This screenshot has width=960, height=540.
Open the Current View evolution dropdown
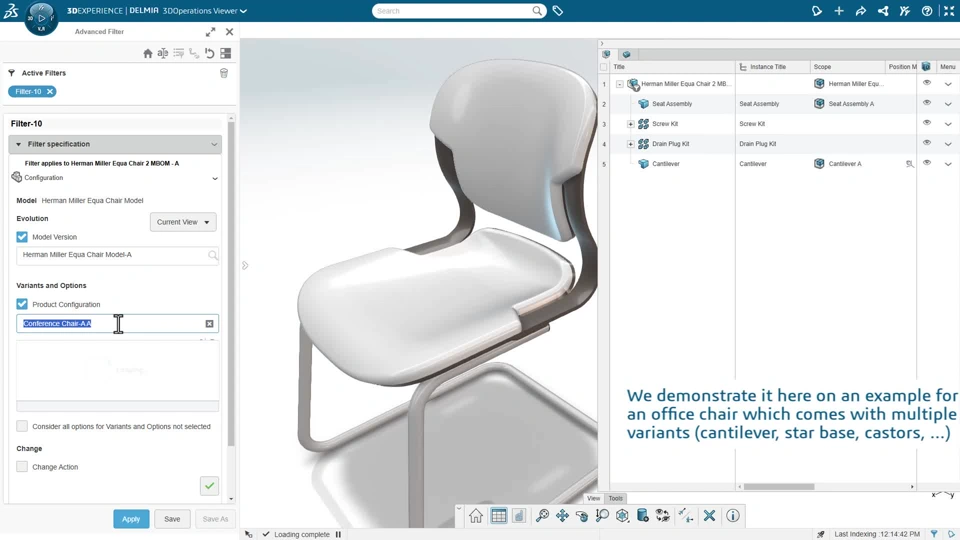coord(183,222)
